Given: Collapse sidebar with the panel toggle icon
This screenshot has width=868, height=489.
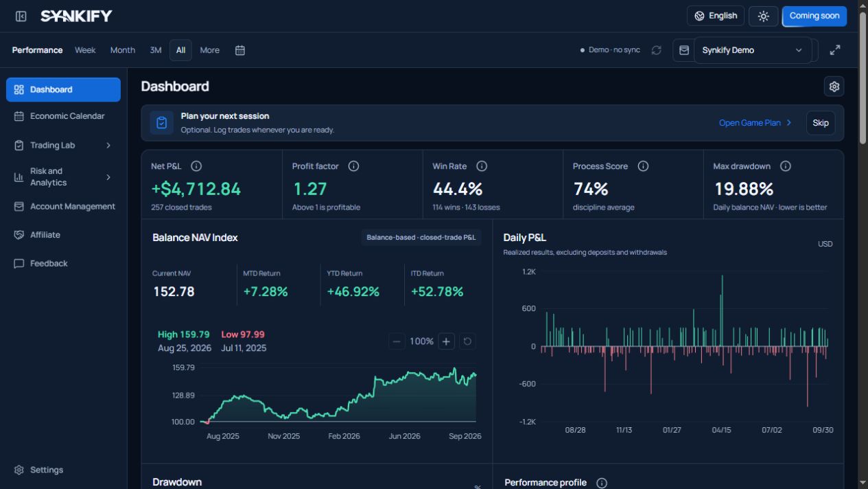Looking at the screenshot, I should point(21,16).
